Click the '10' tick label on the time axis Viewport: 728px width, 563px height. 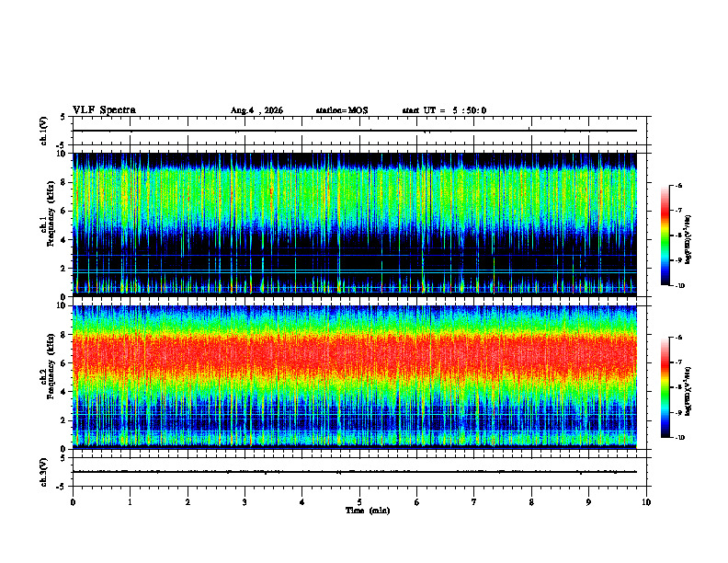click(x=646, y=502)
